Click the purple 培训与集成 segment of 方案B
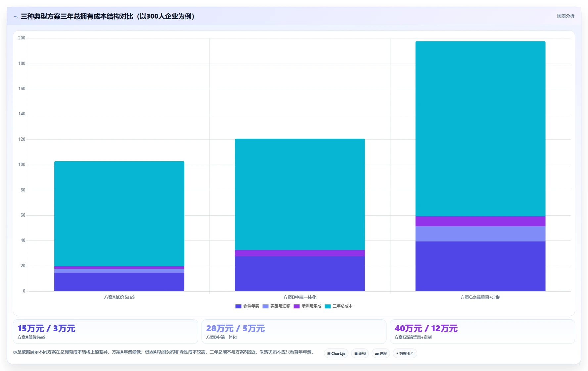Screen dimensions: 588x371 300,253
